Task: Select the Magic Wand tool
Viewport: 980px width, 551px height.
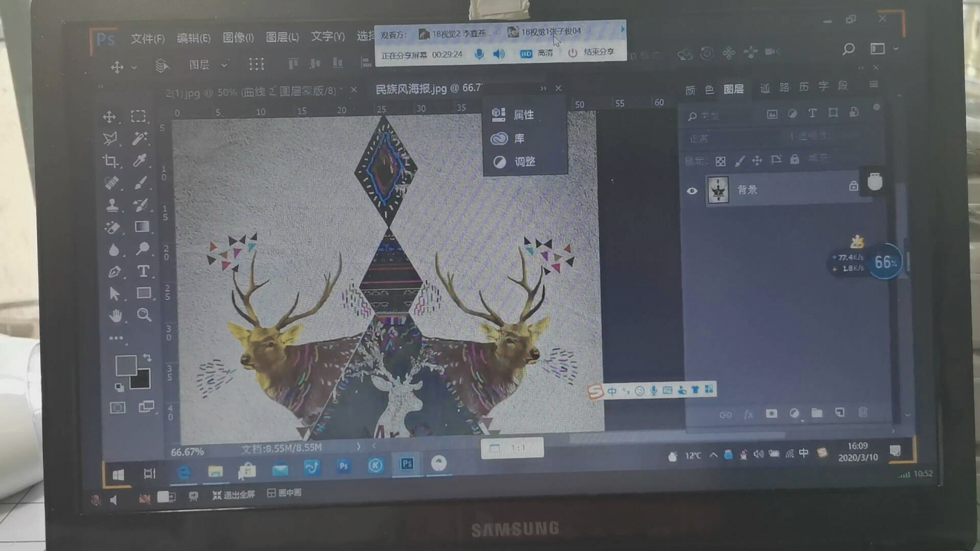Action: [x=139, y=138]
